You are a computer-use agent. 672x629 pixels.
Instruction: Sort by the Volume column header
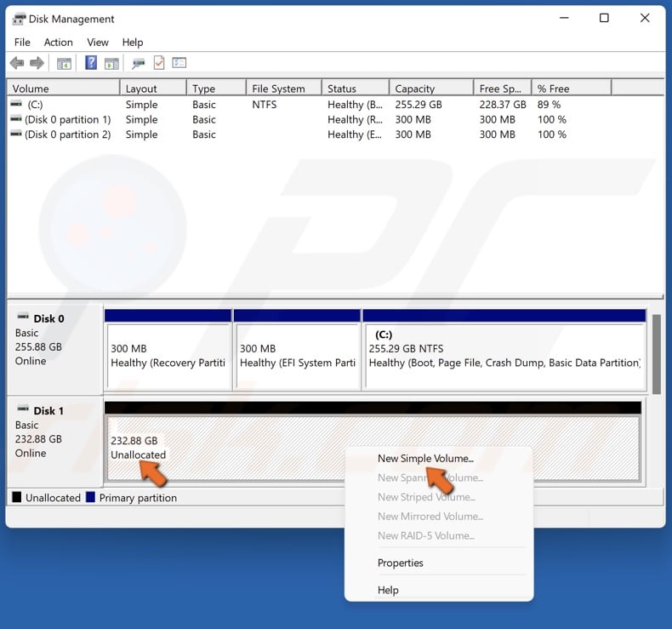point(64,89)
